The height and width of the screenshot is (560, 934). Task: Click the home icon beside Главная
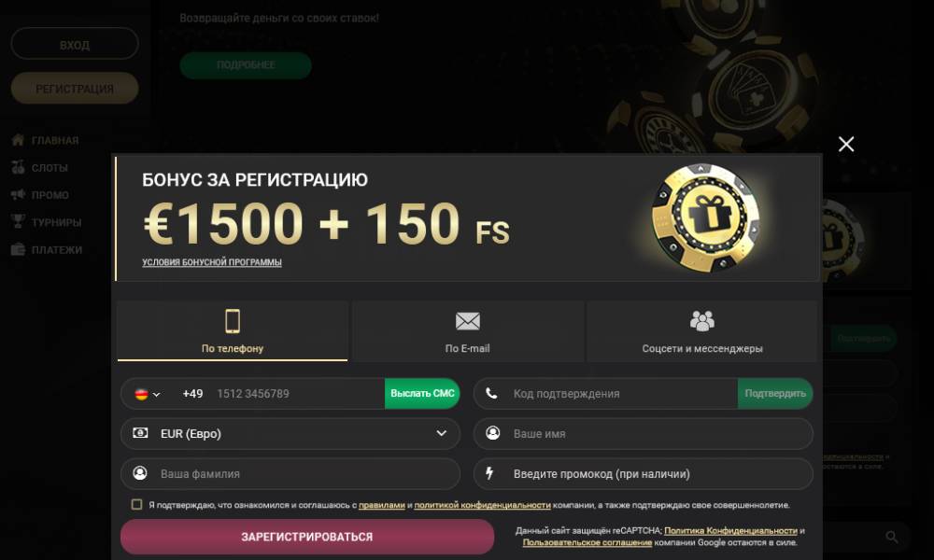point(18,140)
